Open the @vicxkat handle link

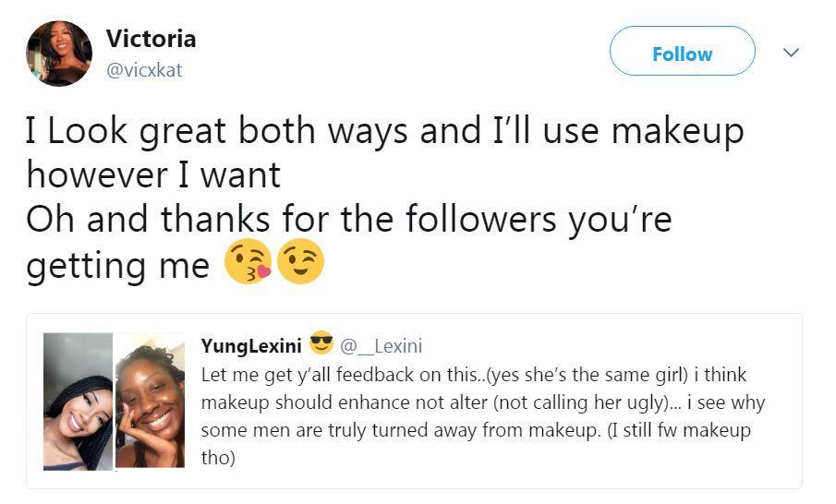coord(144,70)
